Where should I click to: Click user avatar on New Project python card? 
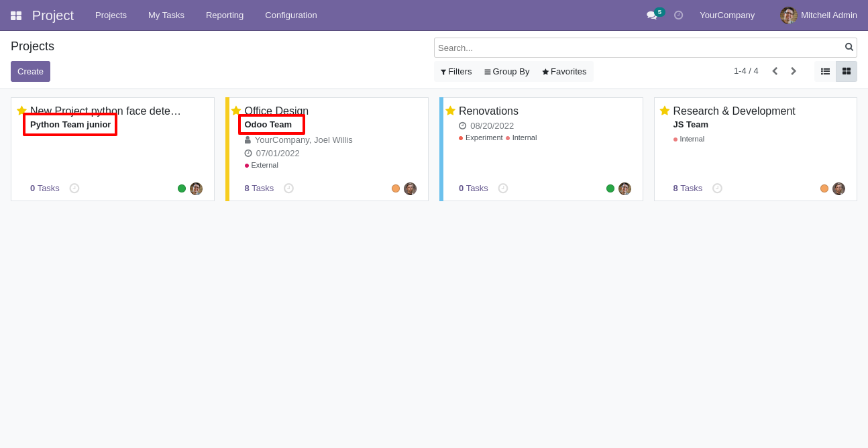[196, 188]
